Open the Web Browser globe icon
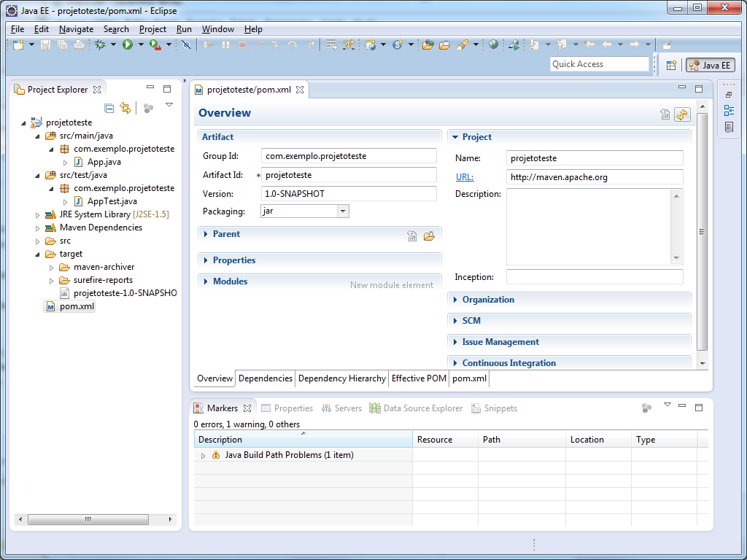The image size is (747, 560). click(494, 44)
